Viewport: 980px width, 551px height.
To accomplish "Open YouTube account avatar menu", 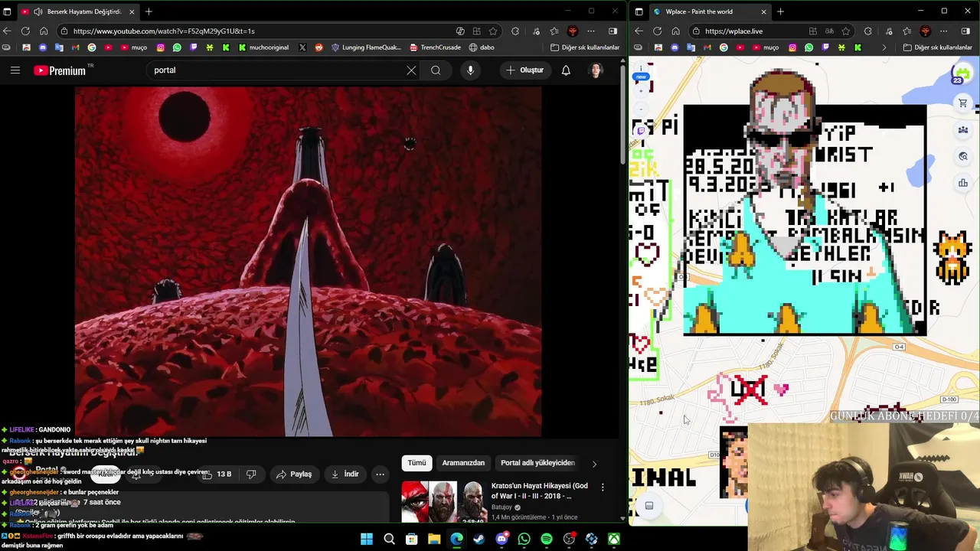I will pos(596,70).
